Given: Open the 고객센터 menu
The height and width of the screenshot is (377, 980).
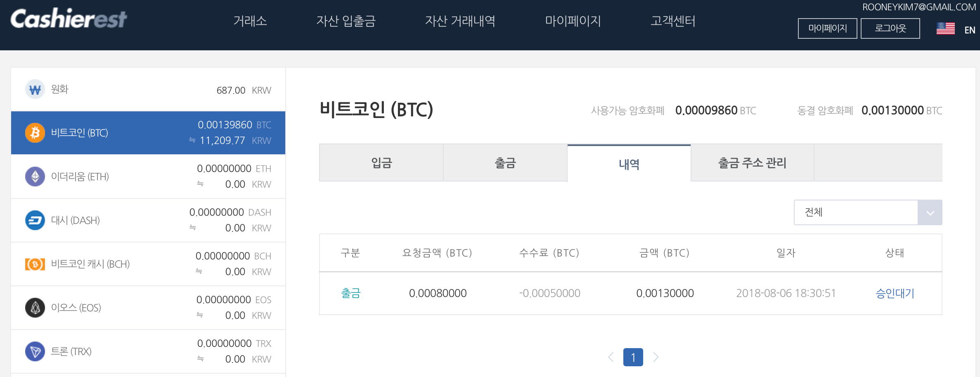Looking at the screenshot, I should click(673, 21).
